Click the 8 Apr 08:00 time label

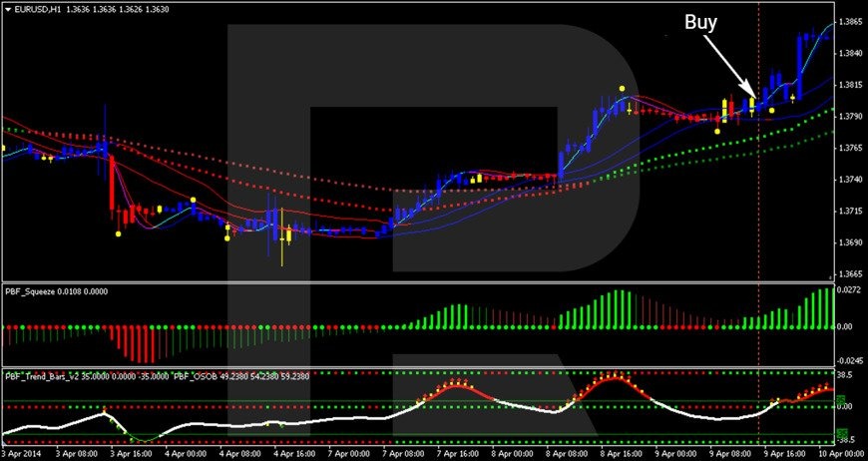(x=569, y=453)
